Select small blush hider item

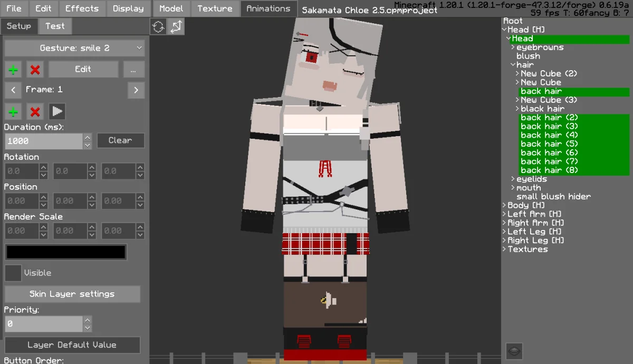(553, 197)
